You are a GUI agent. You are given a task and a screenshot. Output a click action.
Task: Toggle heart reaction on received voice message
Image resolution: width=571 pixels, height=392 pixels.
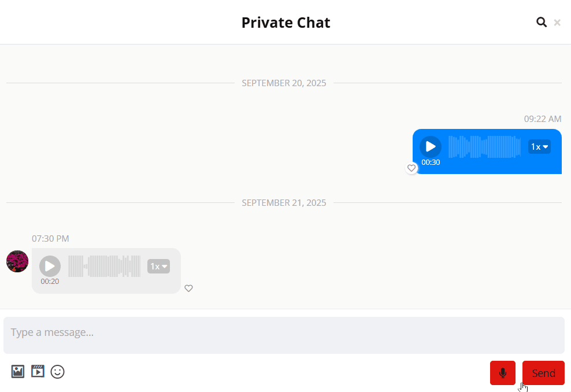click(188, 289)
